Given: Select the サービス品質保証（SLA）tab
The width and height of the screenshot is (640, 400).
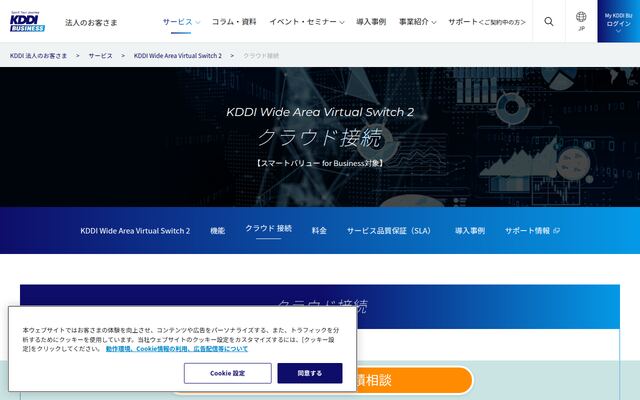Looking at the screenshot, I should (x=389, y=231).
